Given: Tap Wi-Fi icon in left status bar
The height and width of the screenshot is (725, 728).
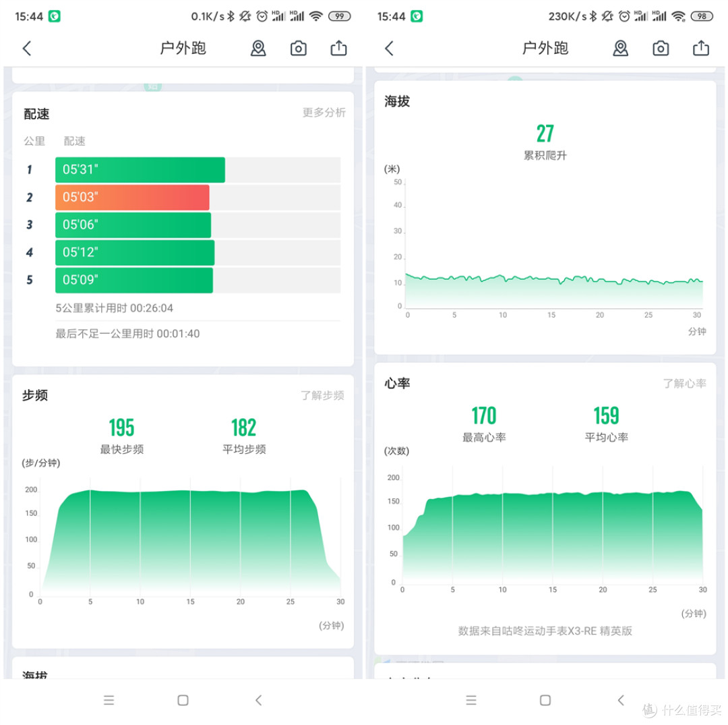Looking at the screenshot, I should [x=315, y=16].
